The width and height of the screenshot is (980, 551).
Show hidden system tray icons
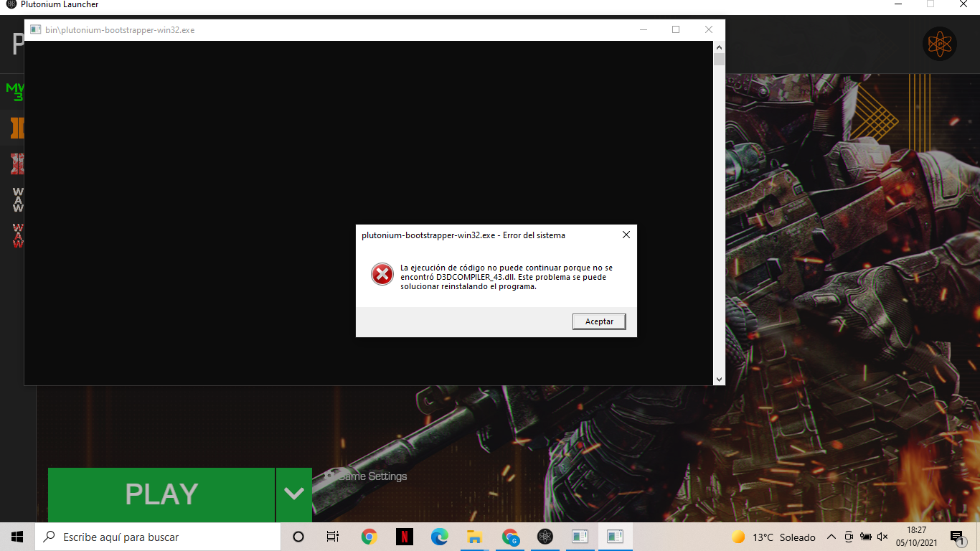click(x=831, y=537)
